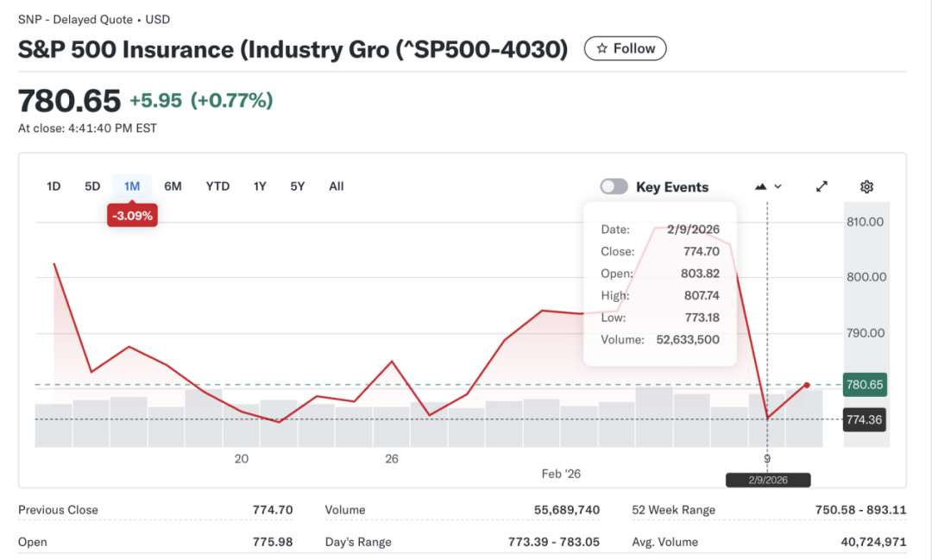Toggle the Key Events switch
The width and height of the screenshot is (932, 560).
[x=614, y=187]
